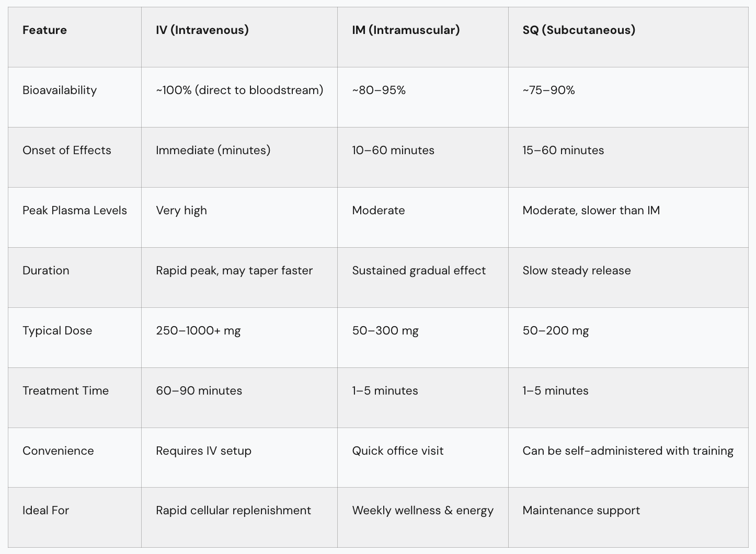This screenshot has width=756, height=554.
Task: Click the 250–1000+ mg dose cell
Action: (x=198, y=331)
